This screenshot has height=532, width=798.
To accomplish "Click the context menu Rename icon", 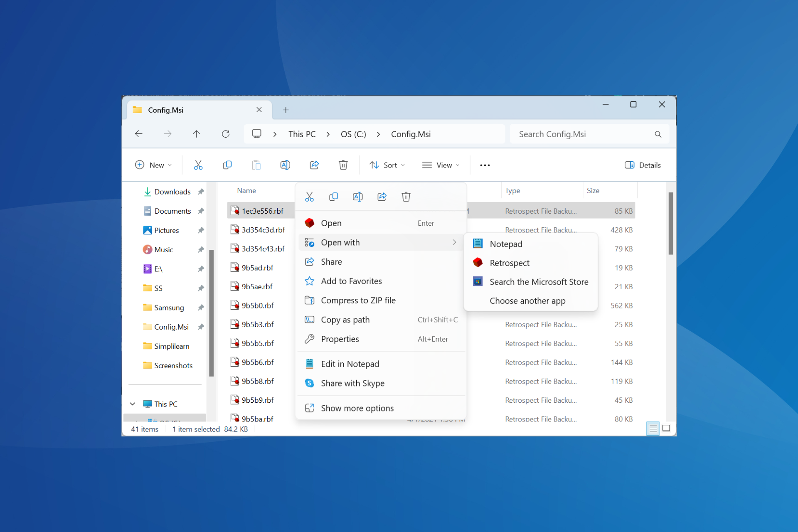I will [357, 197].
